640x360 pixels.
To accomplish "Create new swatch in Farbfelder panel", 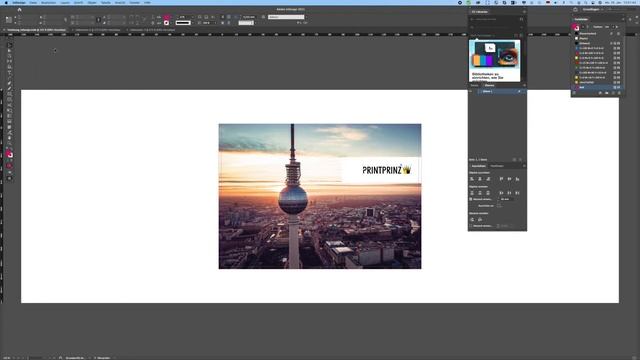I will [613, 93].
